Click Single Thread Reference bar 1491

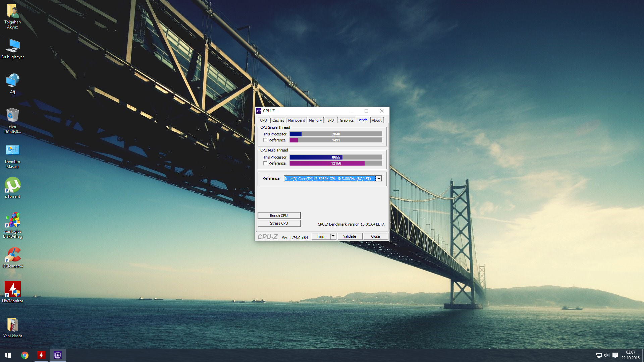coord(336,140)
